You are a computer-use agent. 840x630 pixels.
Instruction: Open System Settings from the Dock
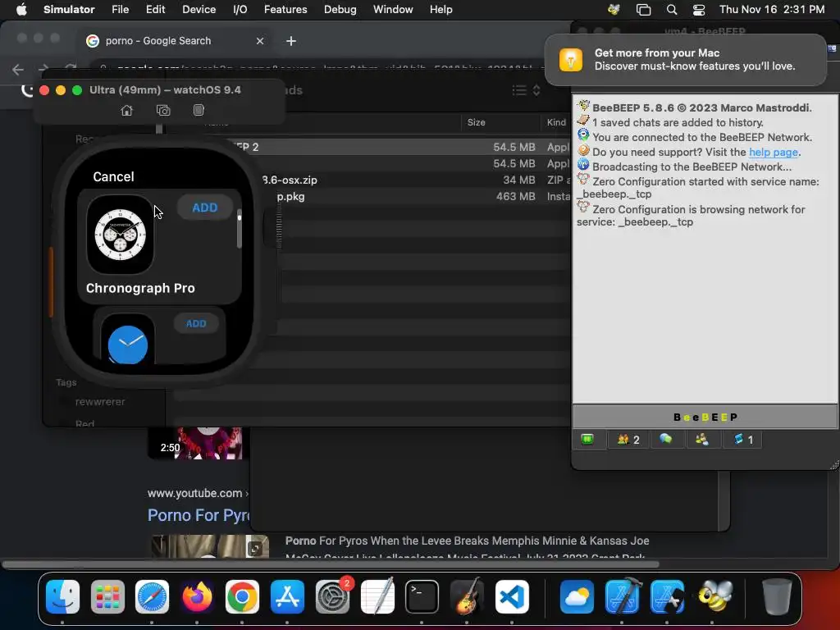point(332,596)
